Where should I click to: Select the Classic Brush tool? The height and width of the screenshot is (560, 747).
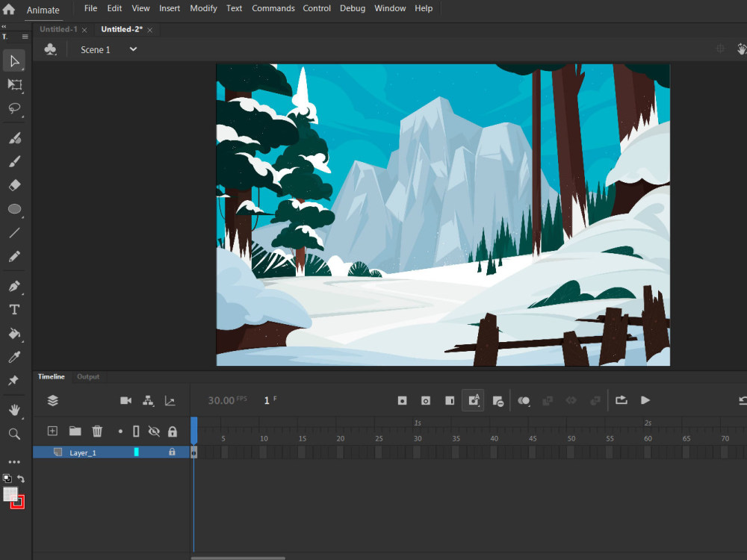pyautogui.click(x=15, y=162)
